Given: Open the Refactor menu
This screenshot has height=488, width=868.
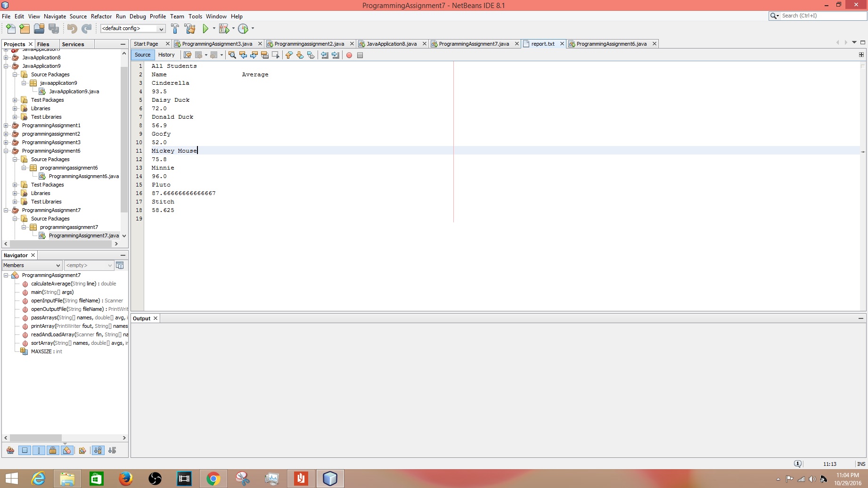Looking at the screenshot, I should (x=101, y=16).
